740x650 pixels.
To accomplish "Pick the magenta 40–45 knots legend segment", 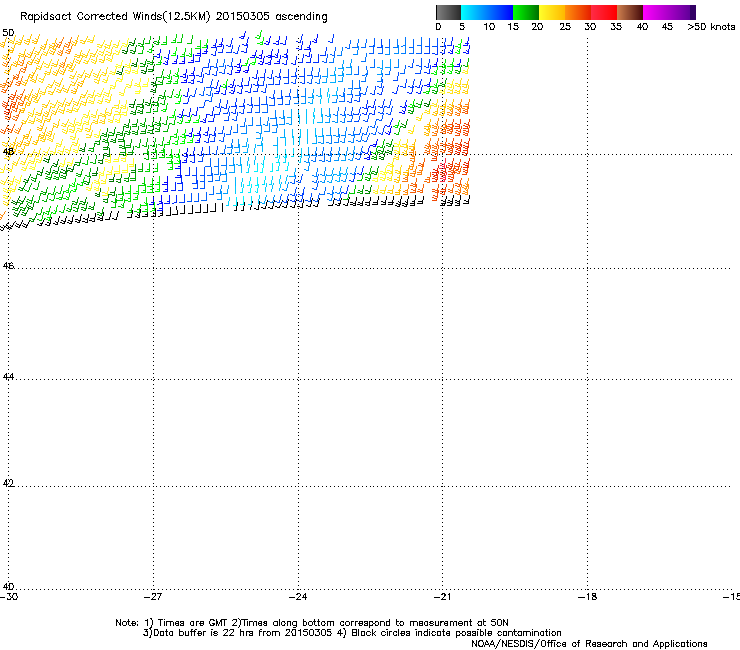I will tap(656, 12).
